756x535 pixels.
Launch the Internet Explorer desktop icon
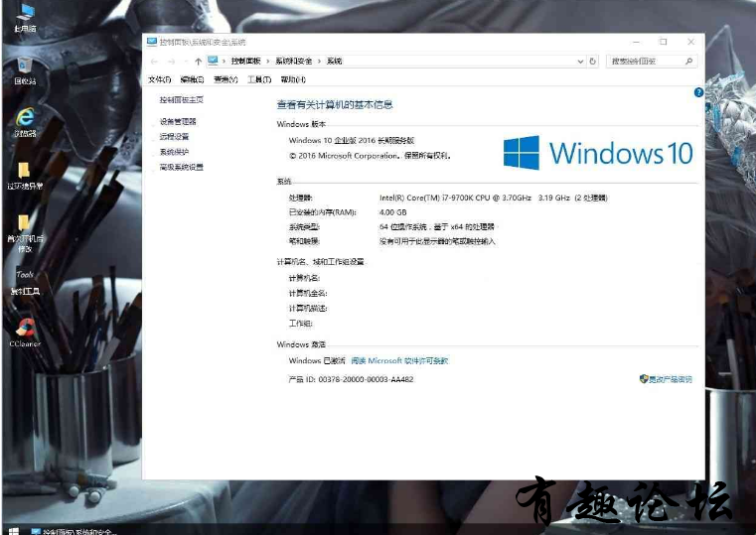point(25,122)
